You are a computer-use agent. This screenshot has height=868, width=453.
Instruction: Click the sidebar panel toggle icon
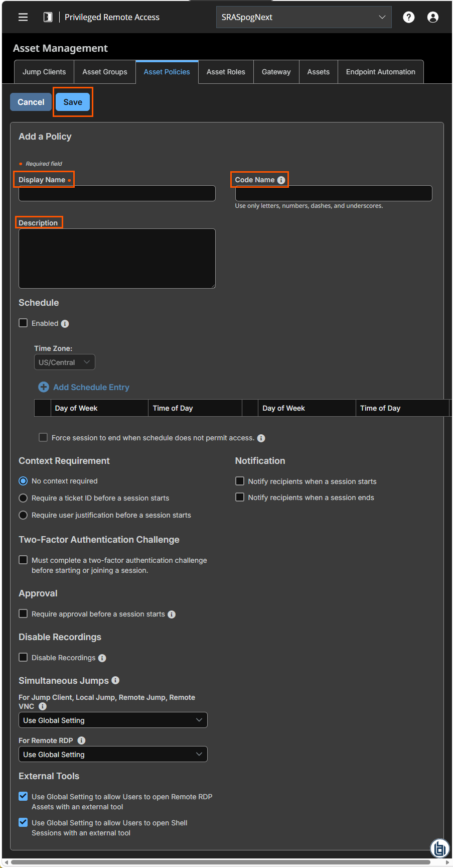[x=48, y=17]
